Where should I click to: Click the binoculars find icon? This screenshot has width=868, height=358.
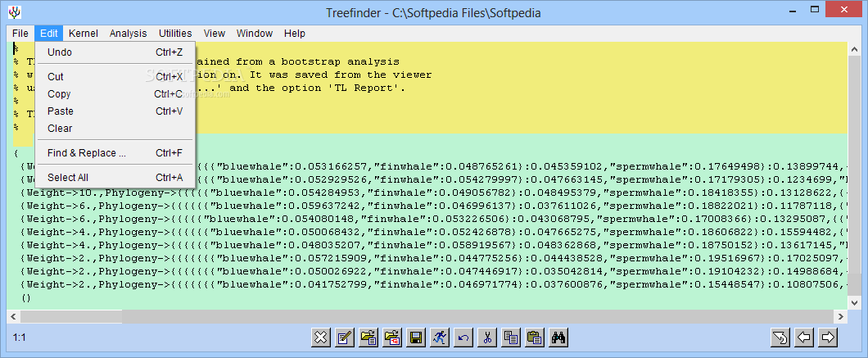(x=559, y=338)
